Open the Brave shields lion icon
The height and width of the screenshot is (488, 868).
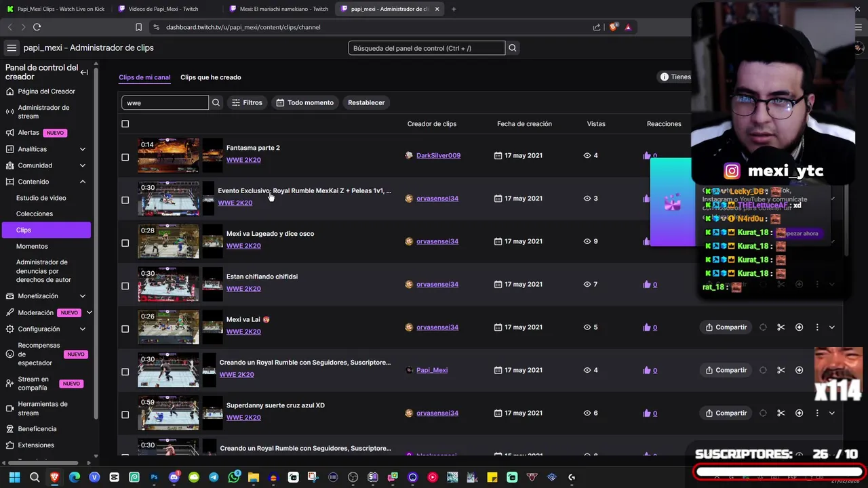[x=613, y=27]
